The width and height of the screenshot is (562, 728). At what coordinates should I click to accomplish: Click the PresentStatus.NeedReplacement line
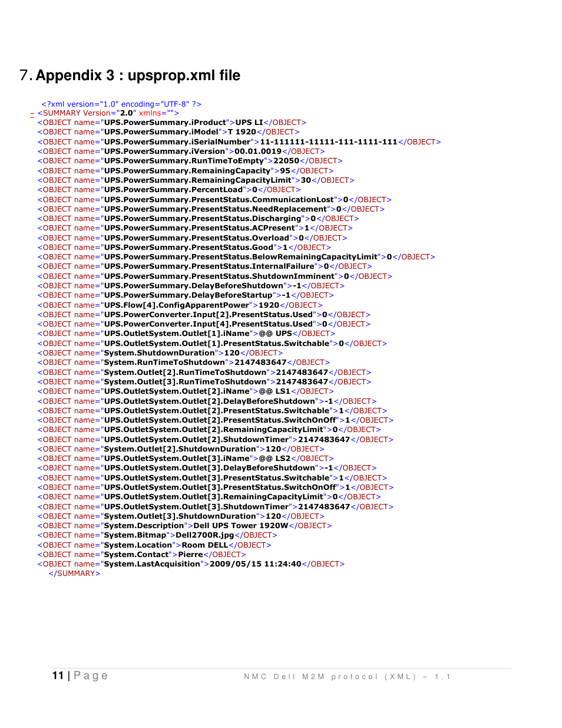pos(211,209)
